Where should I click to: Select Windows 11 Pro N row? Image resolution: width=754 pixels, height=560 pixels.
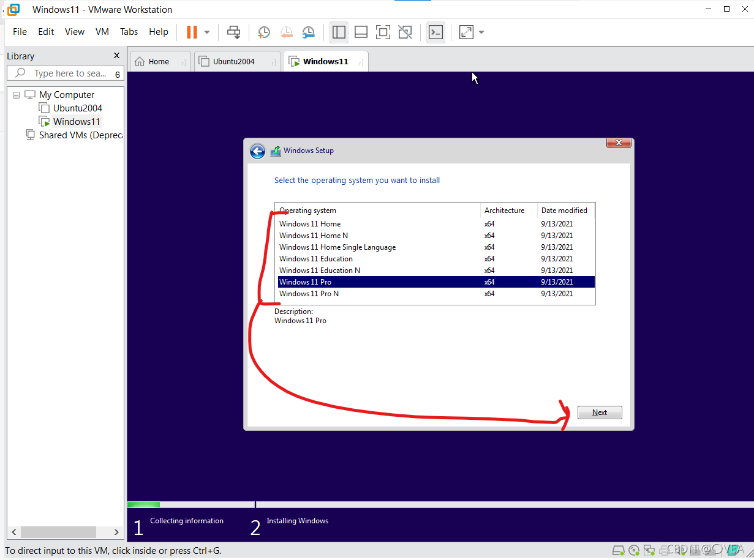coord(436,294)
